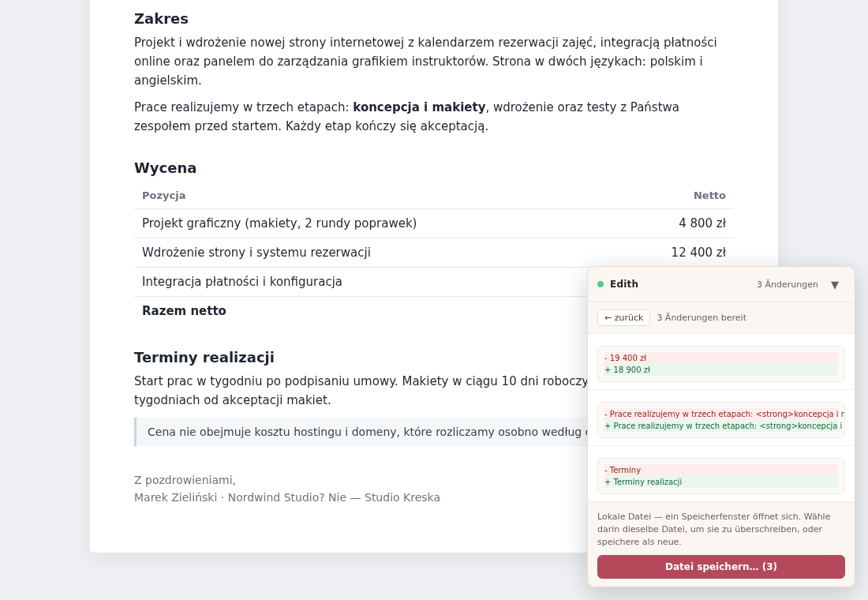Select the Projekt graficzny table row
This screenshot has width=868, height=600.
click(433, 223)
